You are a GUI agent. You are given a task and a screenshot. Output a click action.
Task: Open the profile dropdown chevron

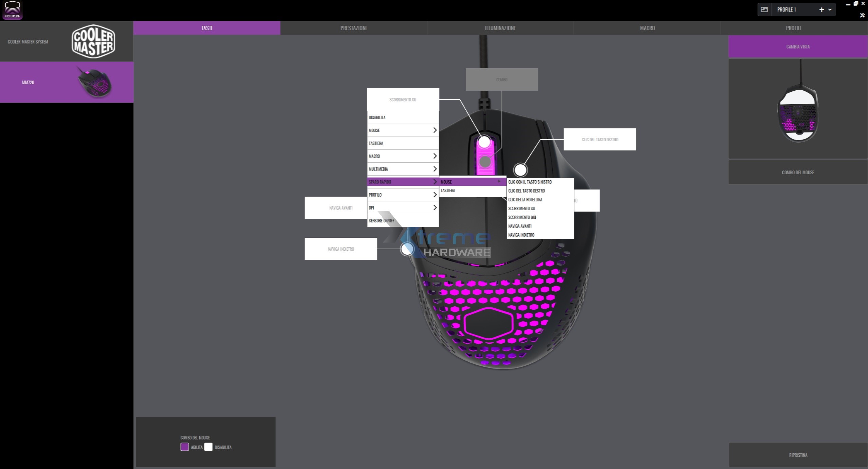pyautogui.click(x=830, y=10)
